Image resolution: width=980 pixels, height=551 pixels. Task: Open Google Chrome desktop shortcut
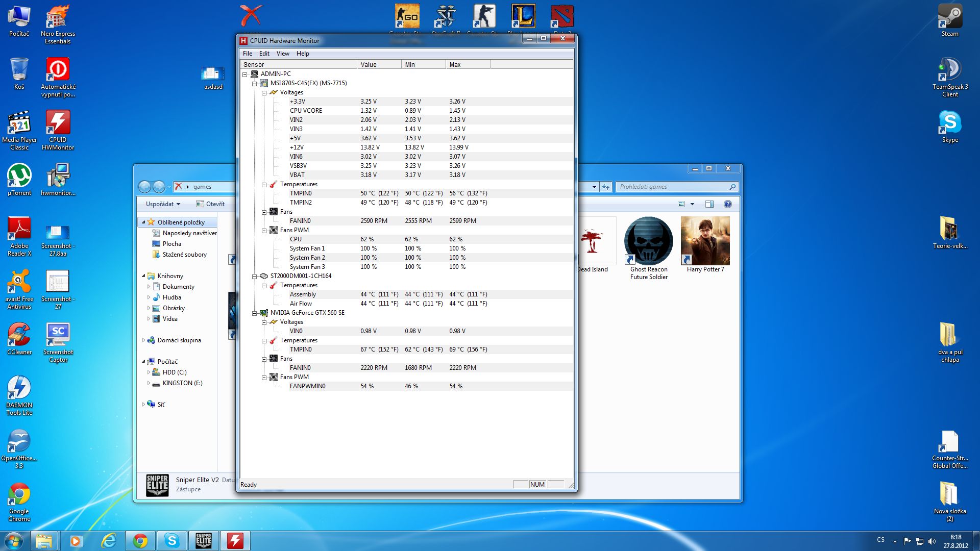pos(19,502)
